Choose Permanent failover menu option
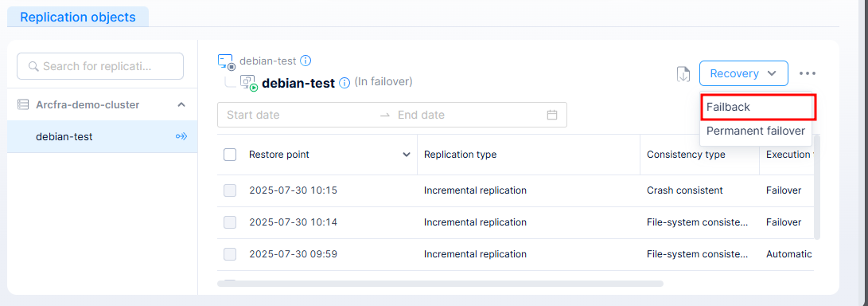The image size is (868, 306). (756, 131)
